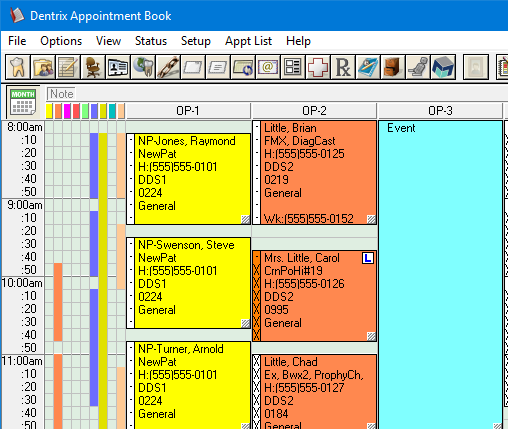Select Little, Brian appointment
This screenshot has width=508, height=429.
coord(315,172)
